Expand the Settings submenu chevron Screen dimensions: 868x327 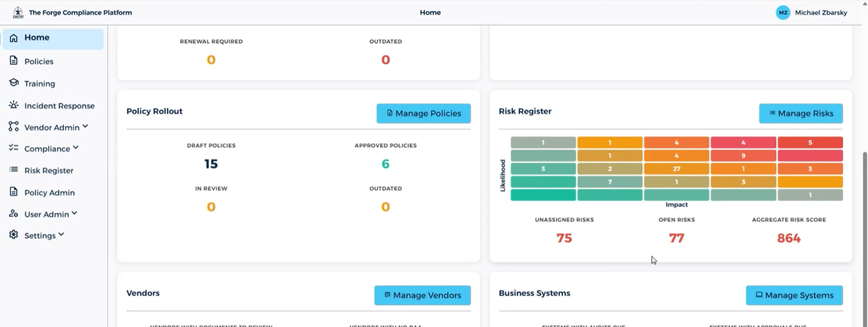click(62, 235)
